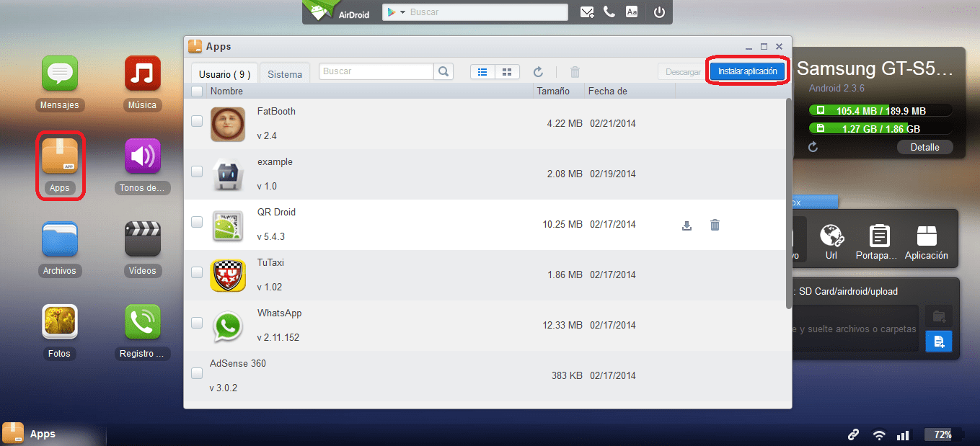Check the example app checkbox
This screenshot has width=980, height=446.
pyautogui.click(x=197, y=171)
